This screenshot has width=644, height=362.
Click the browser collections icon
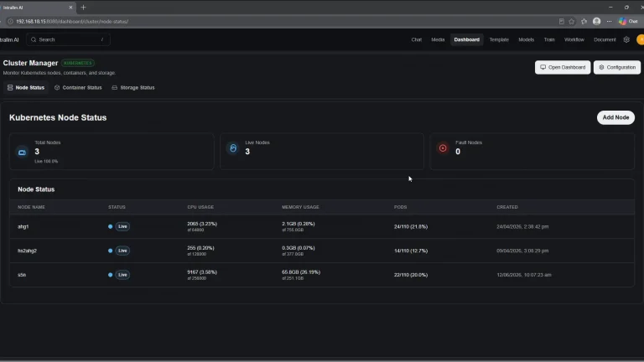coord(584,21)
